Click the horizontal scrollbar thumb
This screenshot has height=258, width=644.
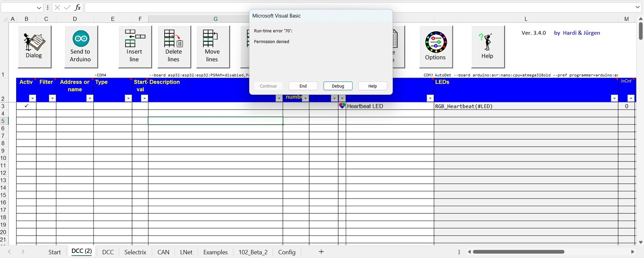tap(518, 252)
